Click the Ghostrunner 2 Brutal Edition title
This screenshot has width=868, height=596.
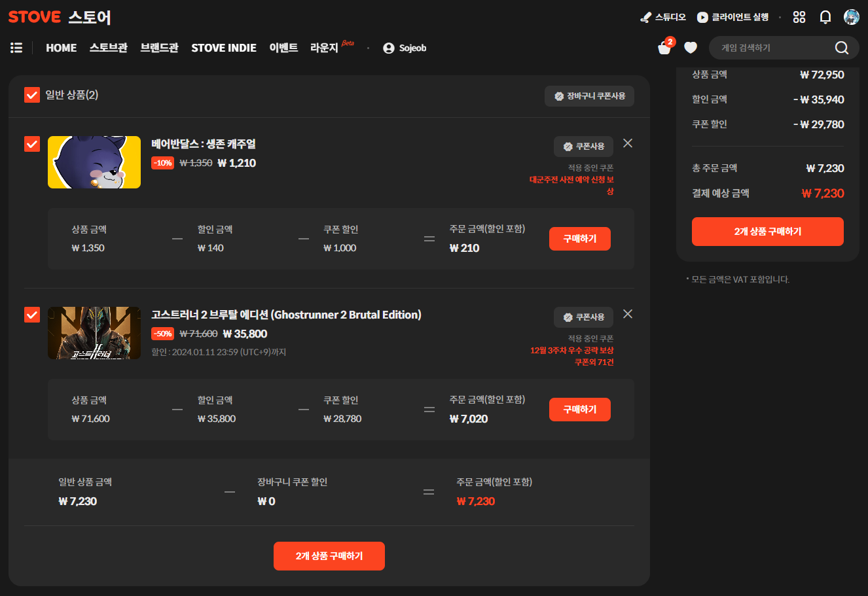(x=286, y=315)
